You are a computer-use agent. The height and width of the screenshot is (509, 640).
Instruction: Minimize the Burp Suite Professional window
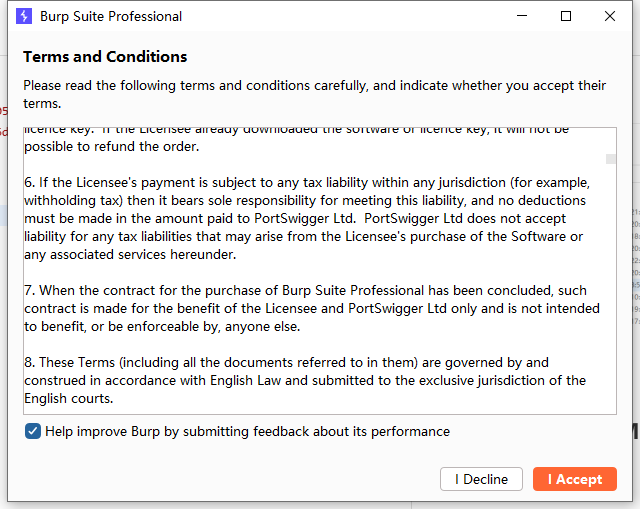522,16
